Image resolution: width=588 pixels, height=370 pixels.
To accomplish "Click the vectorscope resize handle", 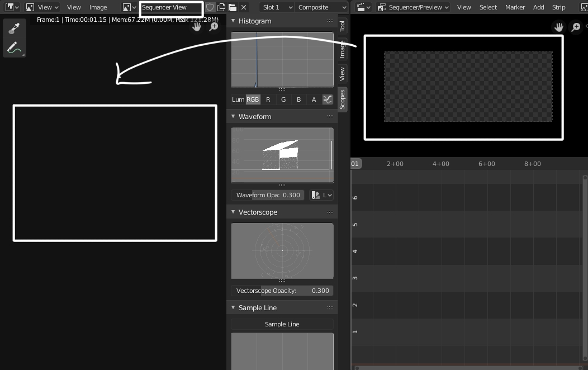I will point(282,281).
